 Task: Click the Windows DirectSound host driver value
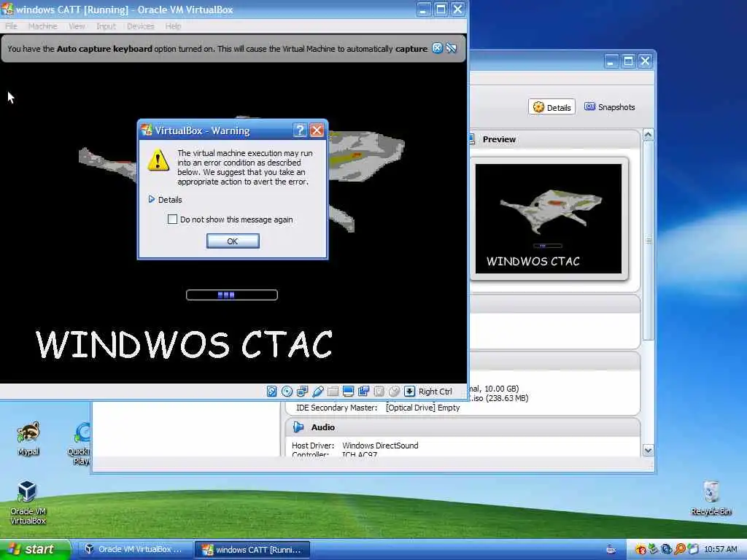point(380,446)
